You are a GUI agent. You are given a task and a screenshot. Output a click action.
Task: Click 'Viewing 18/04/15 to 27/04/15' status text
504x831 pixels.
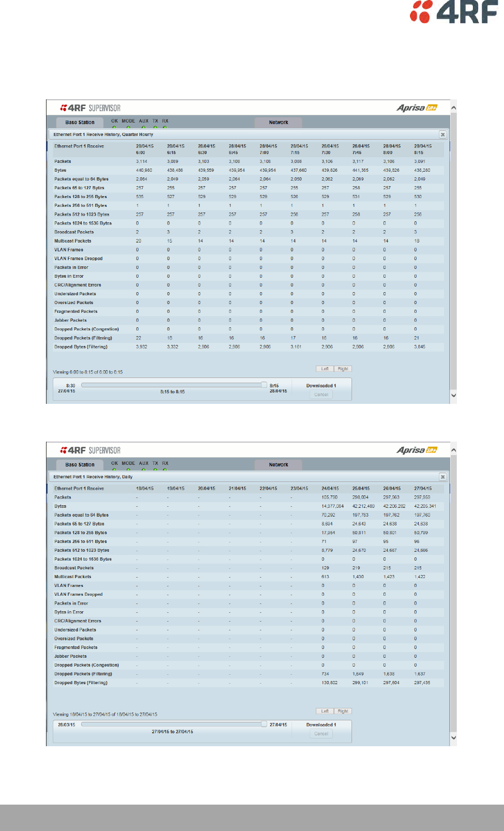[x=105, y=715]
